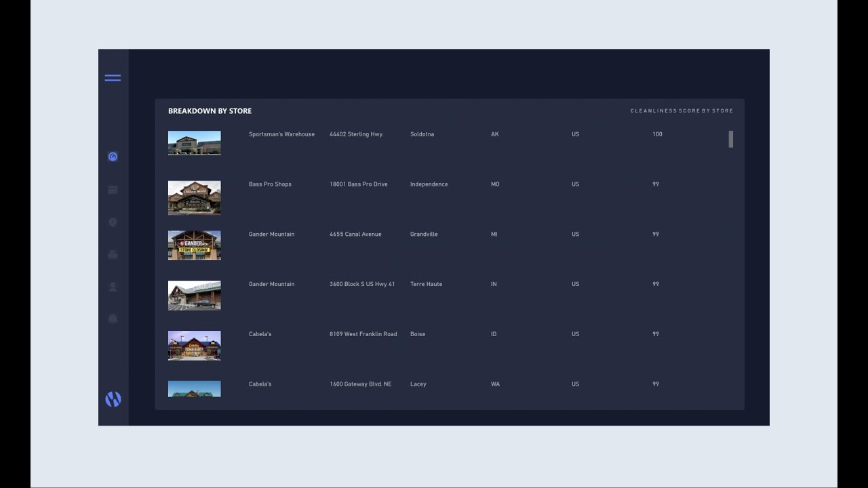Click the store list scrollbar thumb

(x=731, y=139)
